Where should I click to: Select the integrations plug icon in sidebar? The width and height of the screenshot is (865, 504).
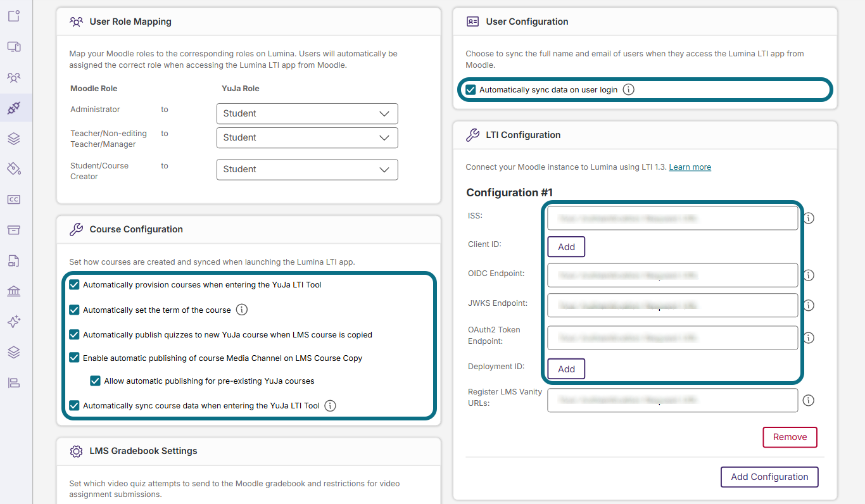[x=14, y=108]
